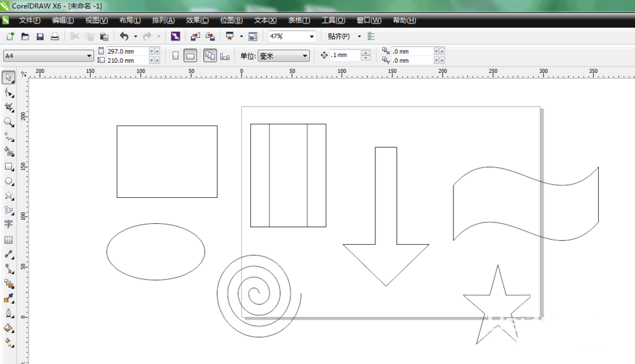Screen dimensions: 635x364
Task: Save the document
Action: tap(40, 36)
